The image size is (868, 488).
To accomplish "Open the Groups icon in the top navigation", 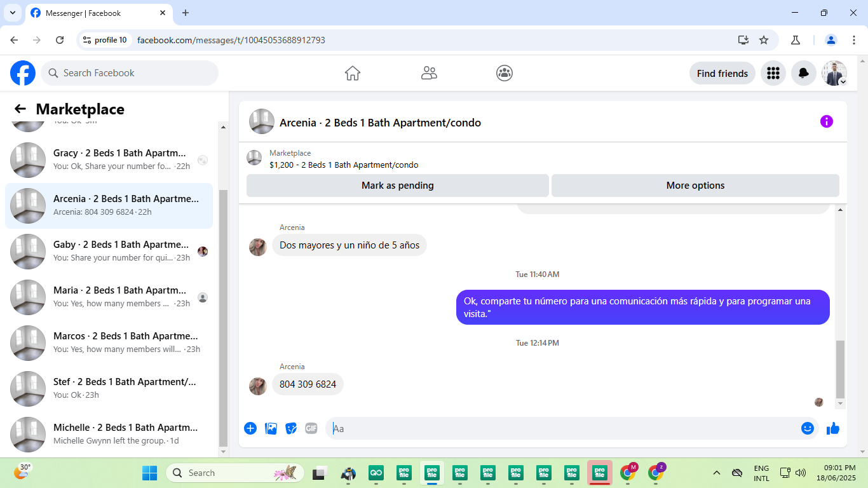I will [505, 73].
